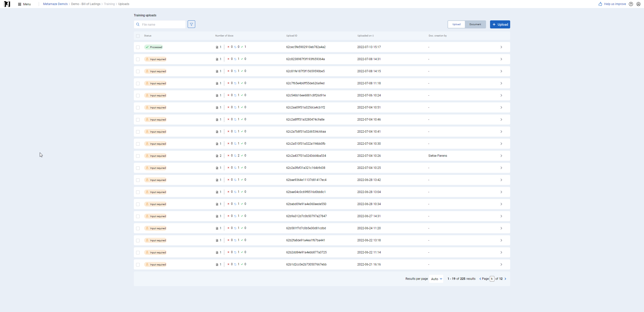Viewport: 644px width, 312px height.
Task: Focus the File name search field
Action: (160, 24)
